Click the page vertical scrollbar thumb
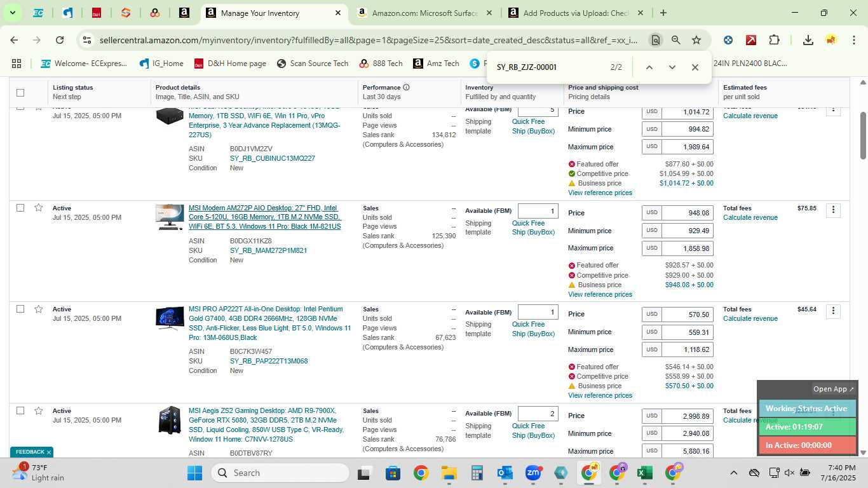Viewport: 868px width, 488px height. [863, 135]
